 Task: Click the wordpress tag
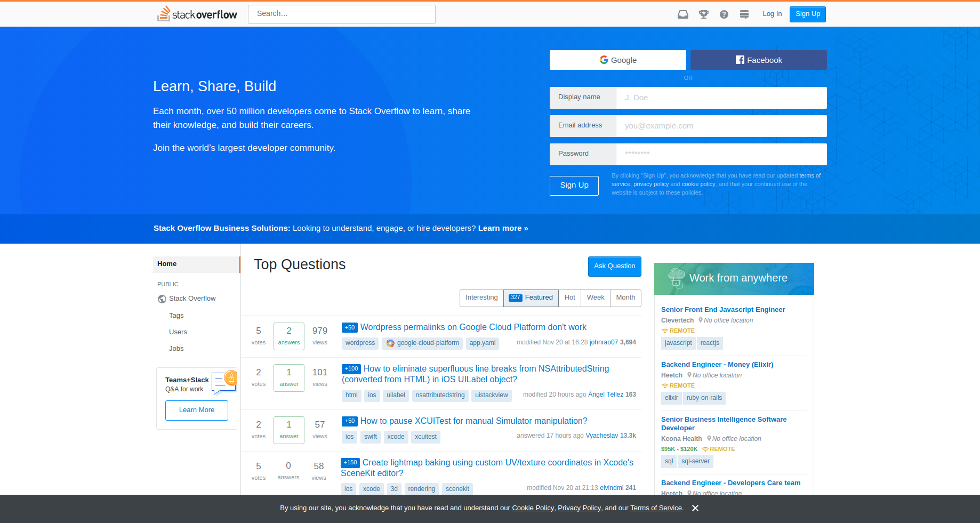click(x=360, y=343)
